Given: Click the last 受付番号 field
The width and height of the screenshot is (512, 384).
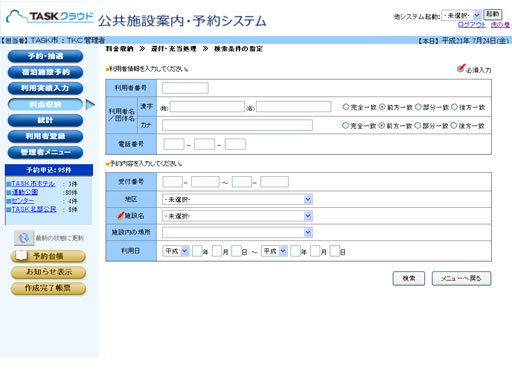Looking at the screenshot, I should (x=274, y=182).
